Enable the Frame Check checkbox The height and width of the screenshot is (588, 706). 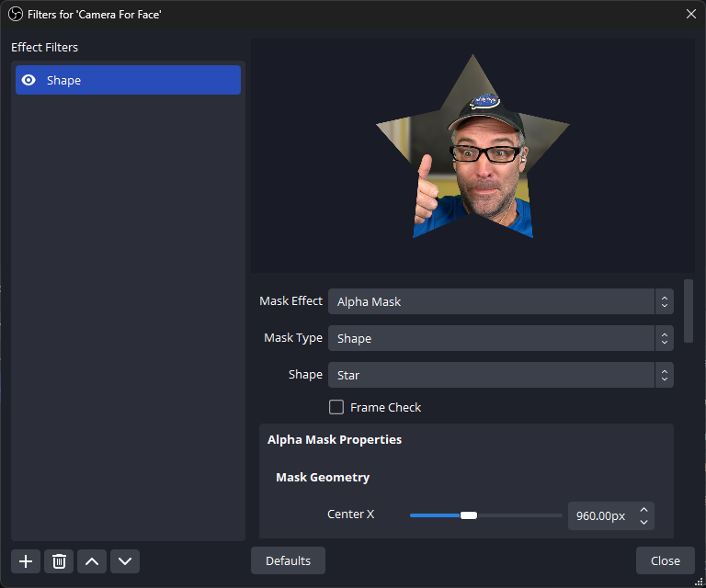point(336,407)
